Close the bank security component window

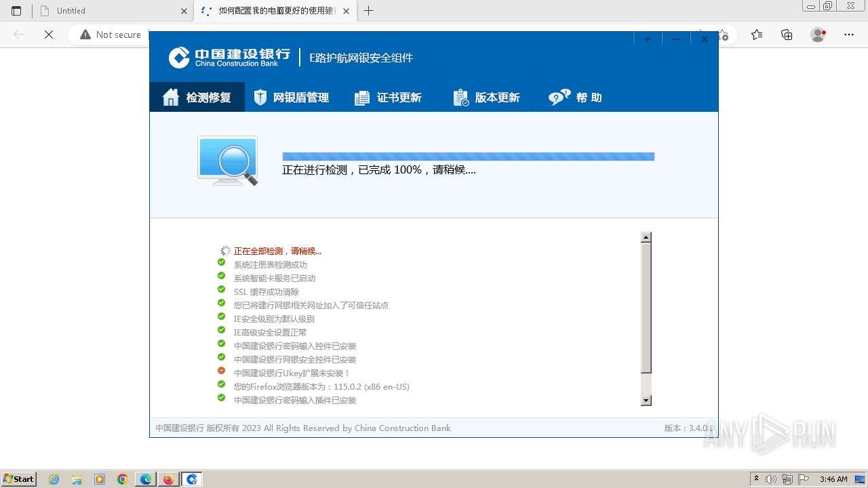coord(705,39)
